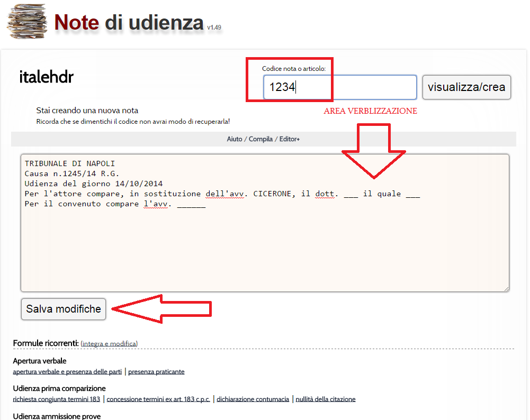530x420 pixels.
Task: Insert the "dichiarazione contumacia" formula
Action: [x=253, y=399]
